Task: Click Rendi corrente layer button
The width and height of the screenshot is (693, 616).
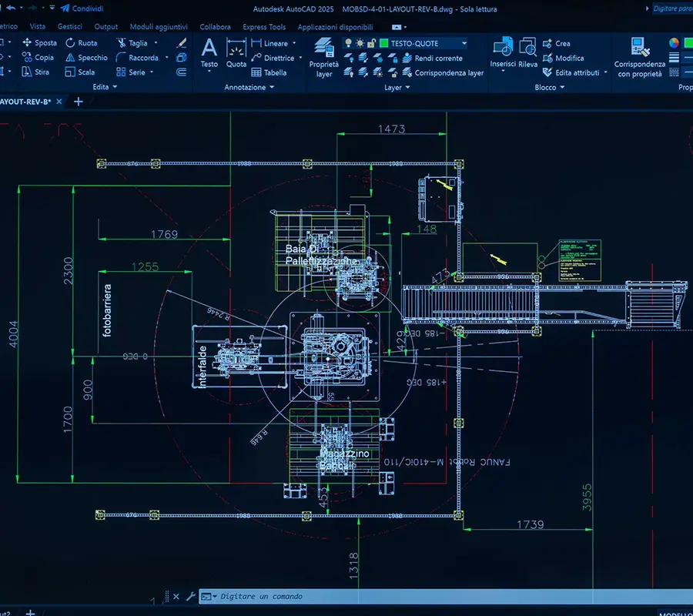Action: (x=433, y=58)
